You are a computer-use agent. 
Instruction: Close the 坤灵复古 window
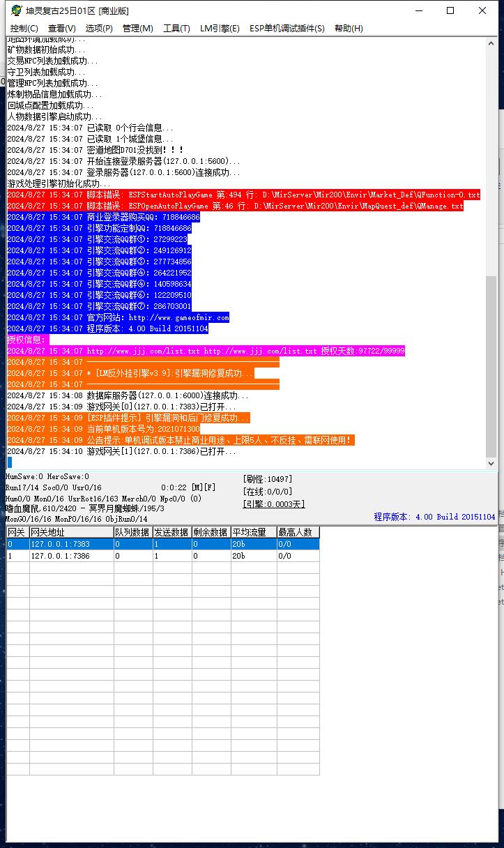(x=482, y=10)
